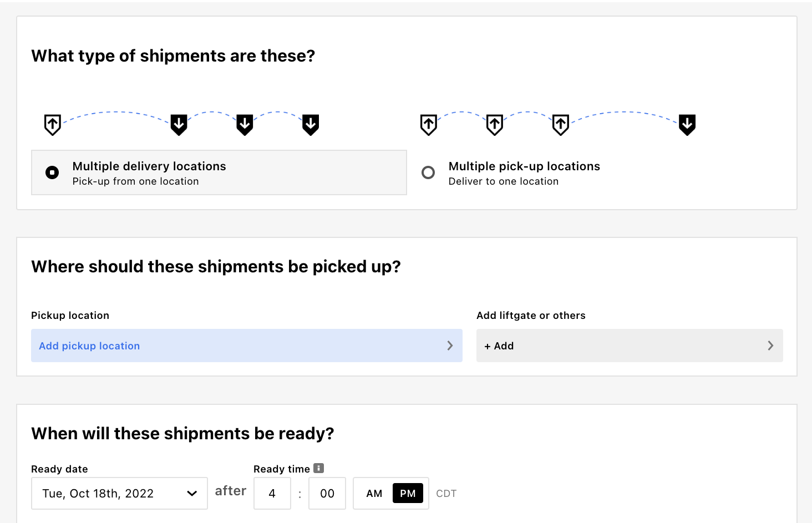
Task: Expand the Add liftgate or others option
Action: [630, 346]
